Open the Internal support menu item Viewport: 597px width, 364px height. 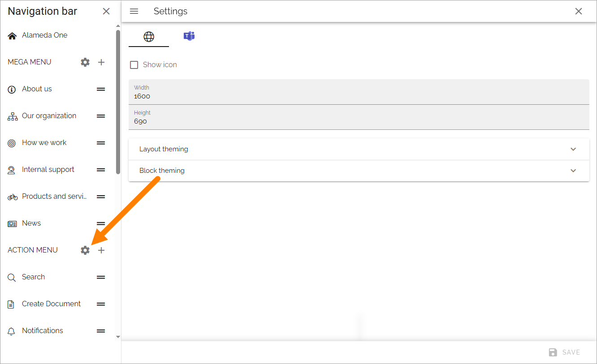[48, 170]
